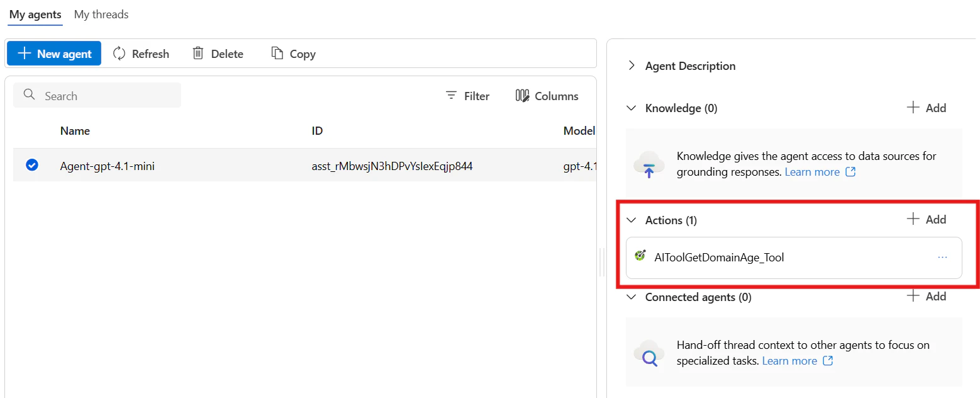Add a Knowledge data source
This screenshot has width=980, height=398.
tap(927, 108)
